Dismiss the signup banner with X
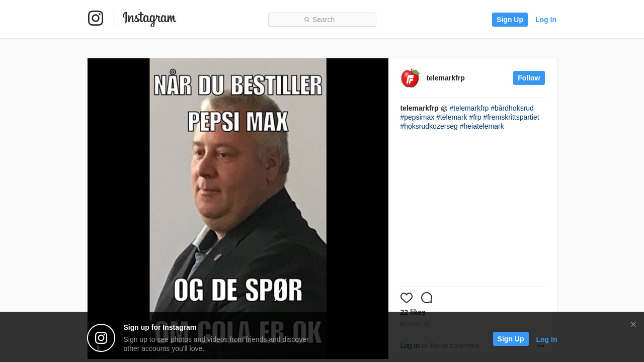 633,324
